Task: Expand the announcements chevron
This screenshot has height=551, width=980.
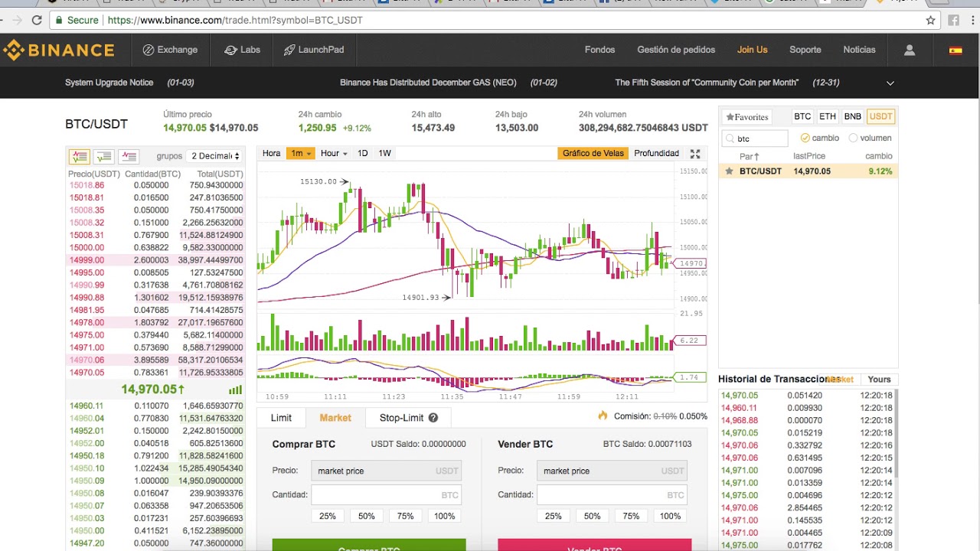Action: tap(890, 83)
